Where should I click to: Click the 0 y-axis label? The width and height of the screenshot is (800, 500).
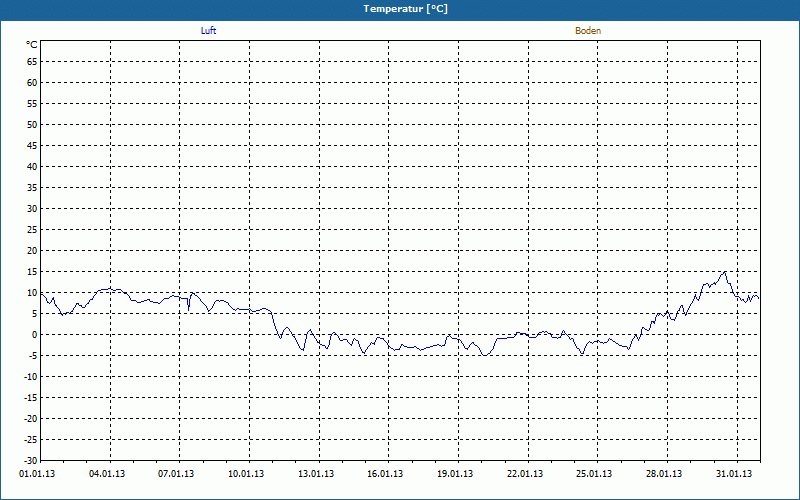click(35, 335)
